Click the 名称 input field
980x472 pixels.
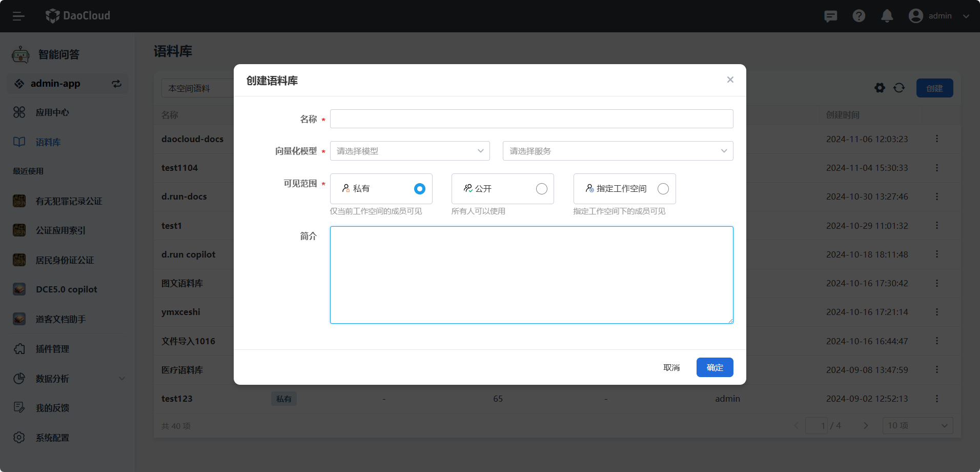[x=531, y=119]
